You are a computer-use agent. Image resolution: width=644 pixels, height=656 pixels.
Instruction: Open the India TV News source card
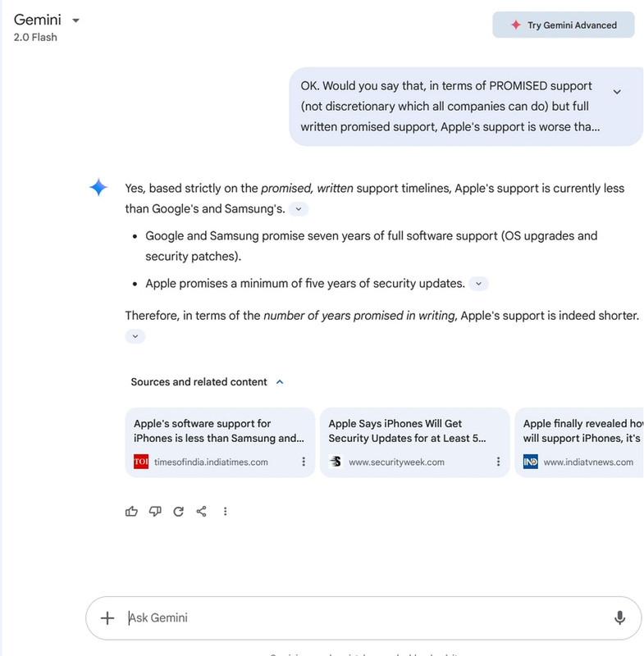click(579, 442)
